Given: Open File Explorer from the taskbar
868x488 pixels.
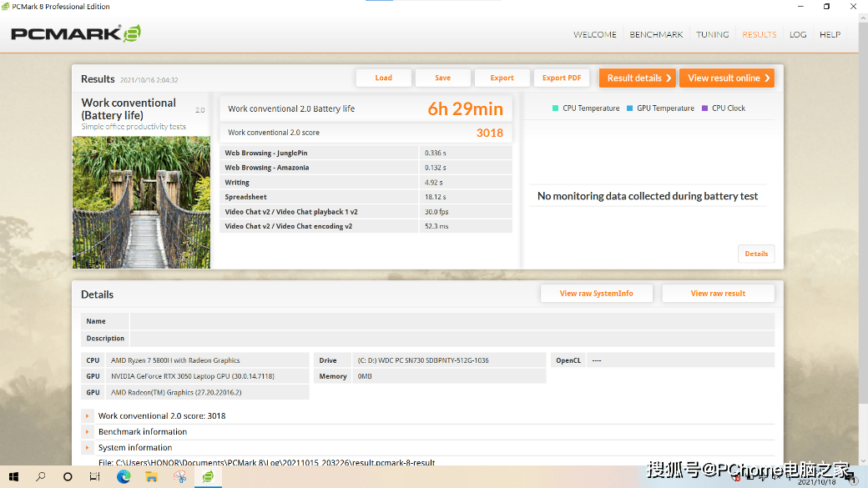Looking at the screenshot, I should tap(152, 476).
